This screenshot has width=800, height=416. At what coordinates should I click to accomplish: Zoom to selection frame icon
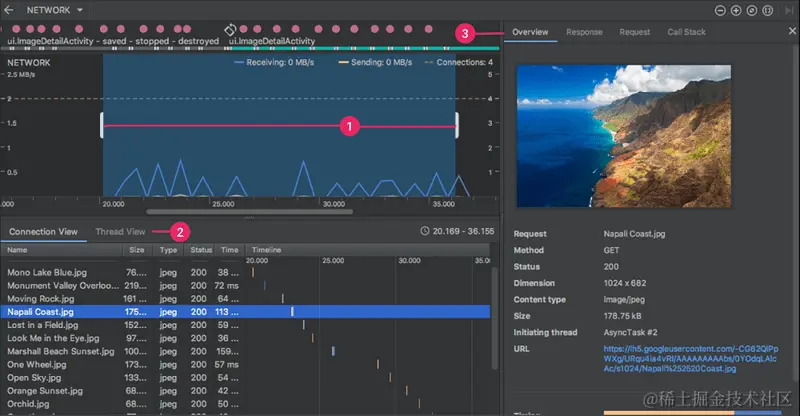[x=767, y=10]
